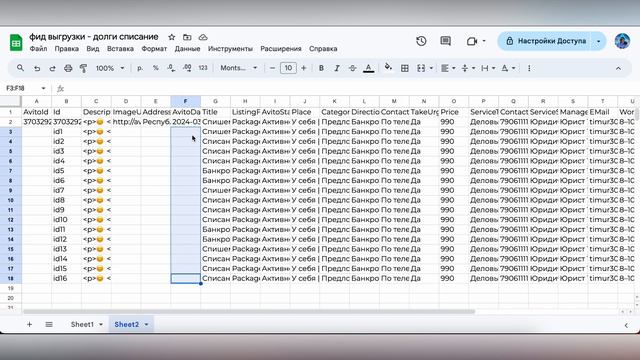Open the account profile avatar
Viewport: 640px width, 360px height.
[622, 41]
